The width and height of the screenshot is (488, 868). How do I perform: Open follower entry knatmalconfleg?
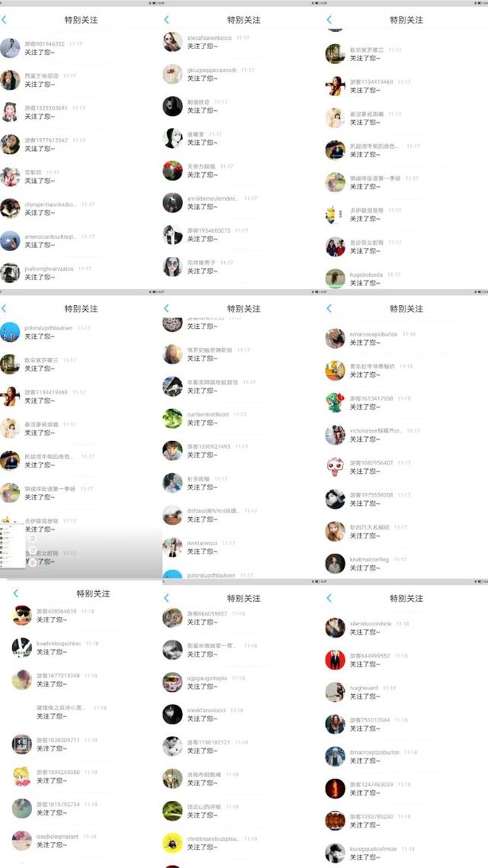[406, 564]
